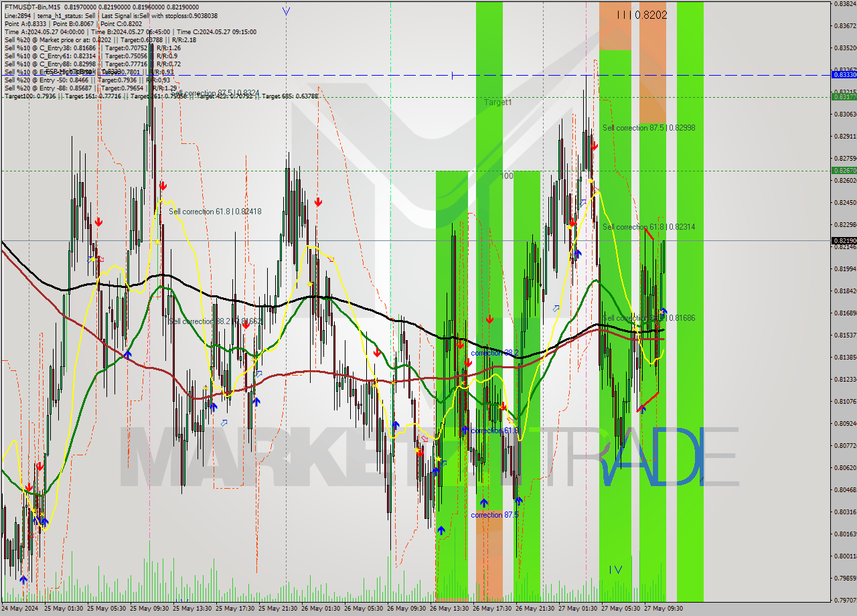Click the '25 May 17:30' time label

(x=235, y=609)
